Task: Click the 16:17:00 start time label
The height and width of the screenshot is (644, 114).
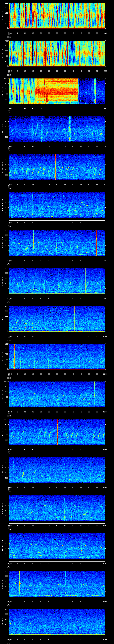Action: (9, 639)
